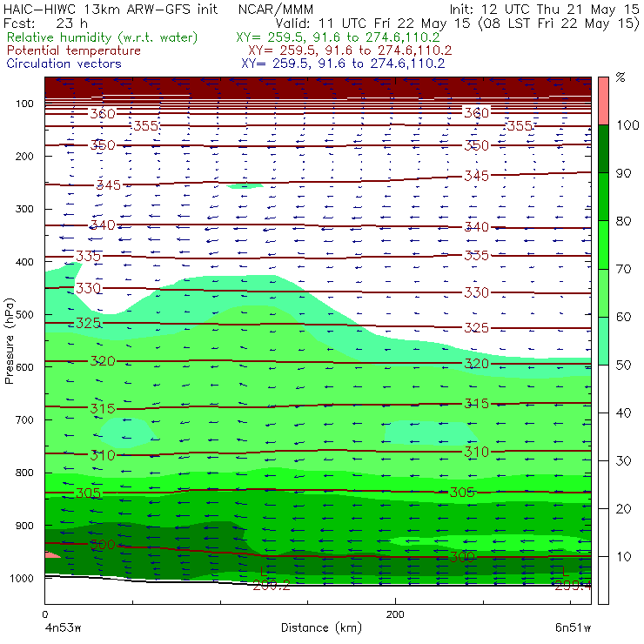Click the '0' distance axis tick label
644x644 pixels.
pos(44,614)
